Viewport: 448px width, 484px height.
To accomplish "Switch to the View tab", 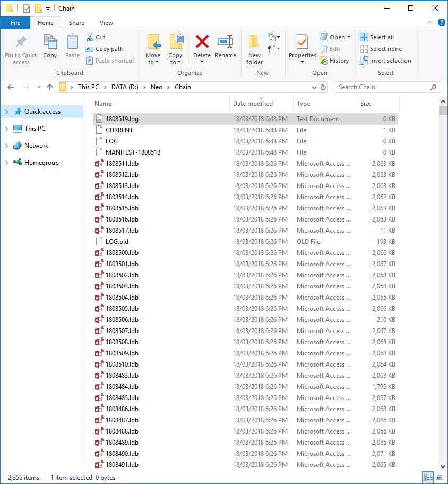I will tap(106, 23).
